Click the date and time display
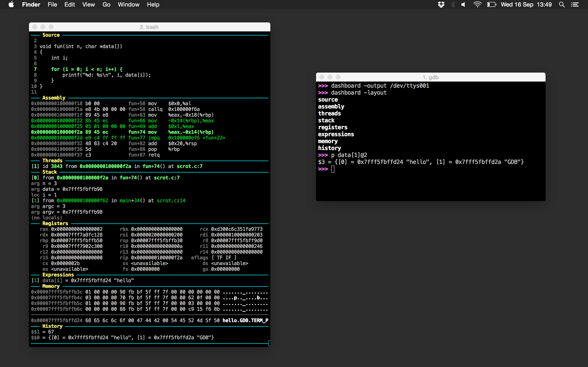Image resolution: width=588 pixels, height=367 pixels. (526, 4)
